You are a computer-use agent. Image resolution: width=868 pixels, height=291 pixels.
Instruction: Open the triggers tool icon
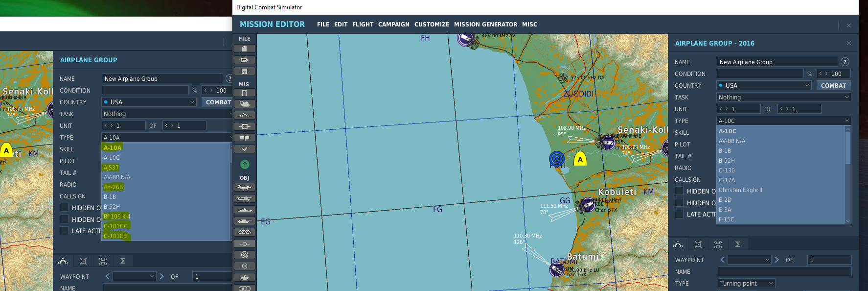point(244,115)
